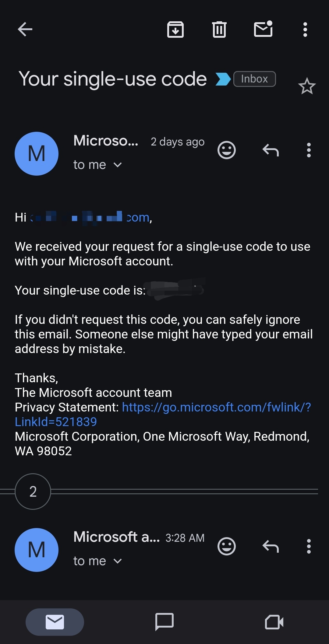The width and height of the screenshot is (329, 644).
Task: Switch to the Chat tab
Action: click(x=164, y=622)
